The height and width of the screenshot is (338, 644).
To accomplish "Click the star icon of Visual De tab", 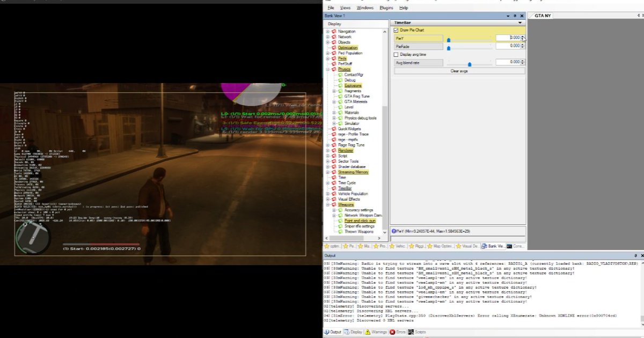I will (459, 246).
